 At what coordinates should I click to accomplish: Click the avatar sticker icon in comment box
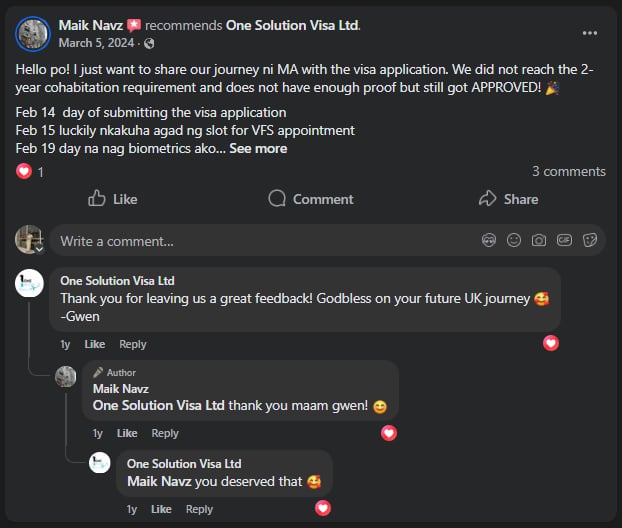point(489,240)
